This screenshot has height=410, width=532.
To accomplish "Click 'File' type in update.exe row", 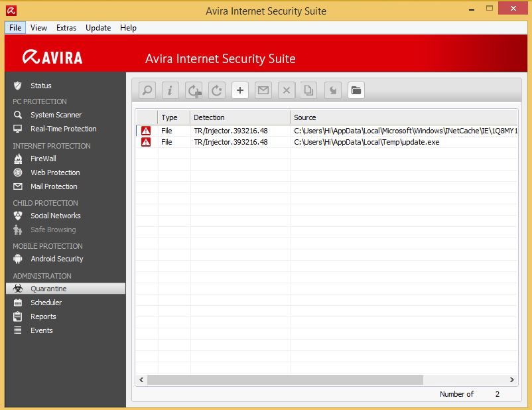I will point(166,142).
